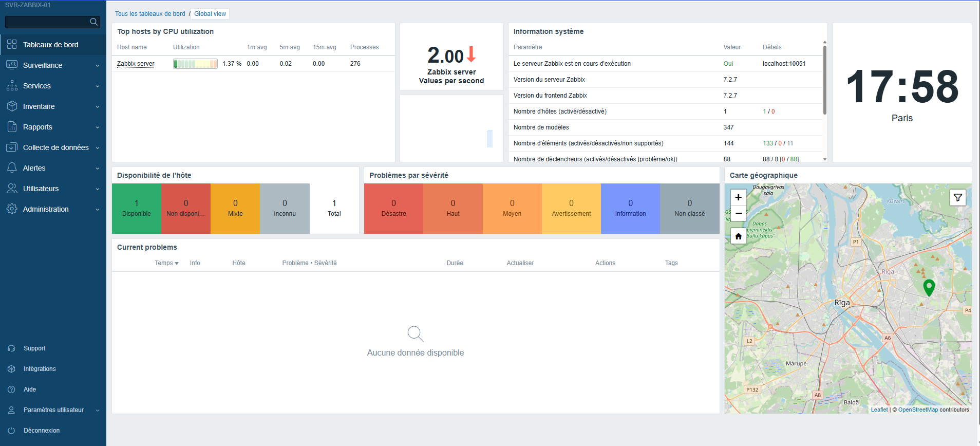Click the Tableaux de bord grid icon
This screenshot has height=446, width=980.
tap(12, 45)
